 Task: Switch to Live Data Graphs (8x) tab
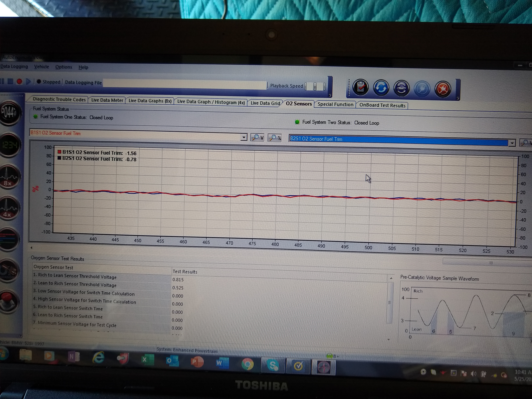point(150,101)
